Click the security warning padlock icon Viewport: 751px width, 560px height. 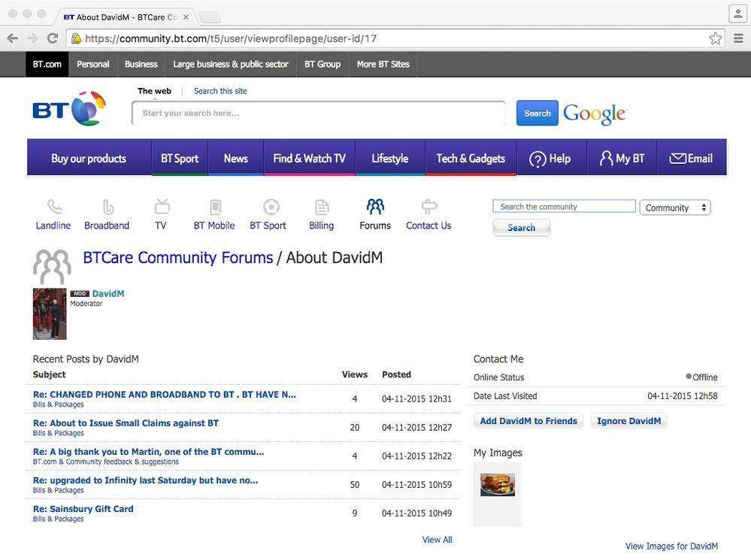coord(76,38)
